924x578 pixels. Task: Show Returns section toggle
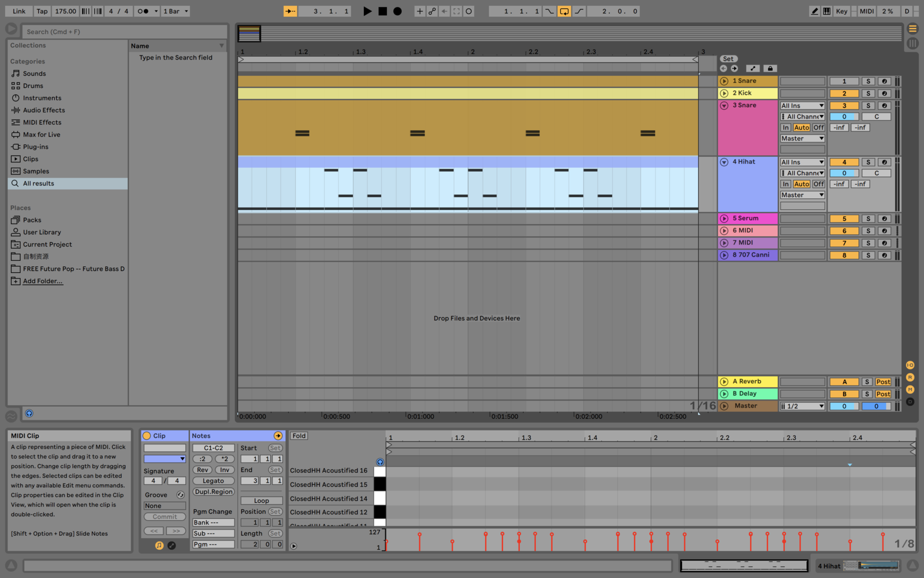[910, 377]
